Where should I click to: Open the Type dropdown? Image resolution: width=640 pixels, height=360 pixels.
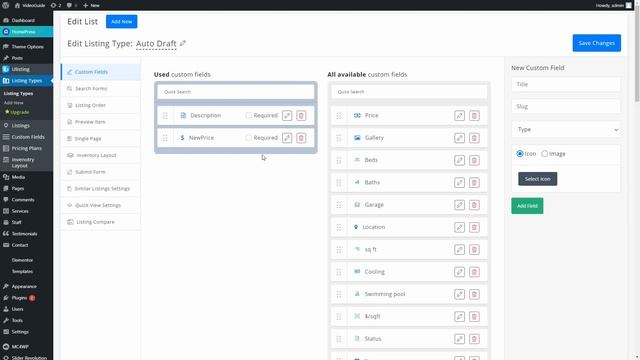566,129
